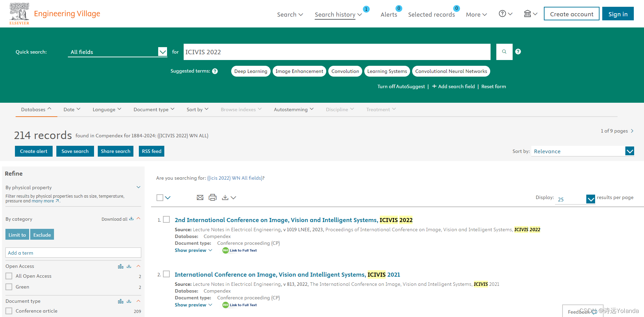Open the Language filter tab
644x317 pixels.
point(107,110)
